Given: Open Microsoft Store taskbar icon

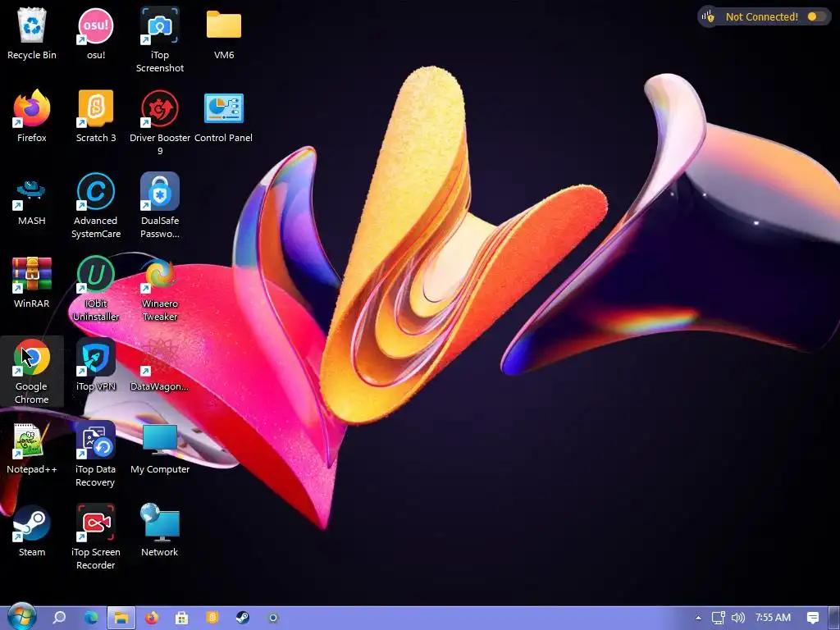Looking at the screenshot, I should (x=182, y=618).
